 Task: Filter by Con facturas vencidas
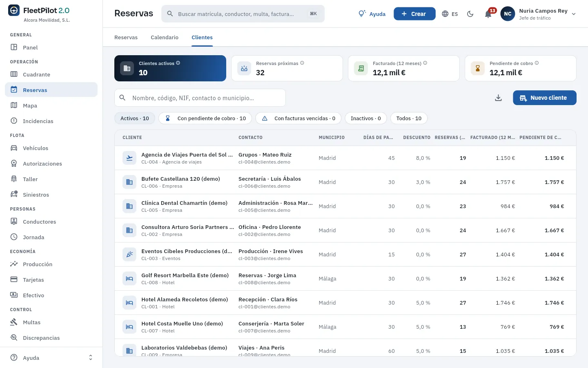[x=298, y=118]
